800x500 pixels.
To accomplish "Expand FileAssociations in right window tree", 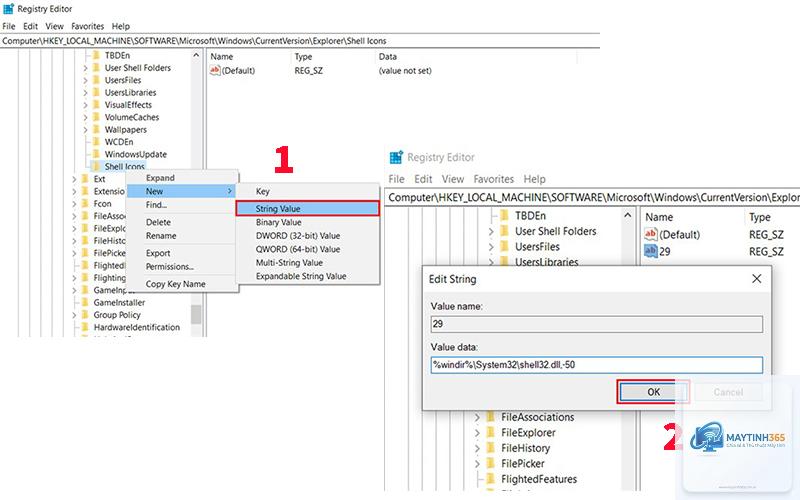I will click(477, 417).
